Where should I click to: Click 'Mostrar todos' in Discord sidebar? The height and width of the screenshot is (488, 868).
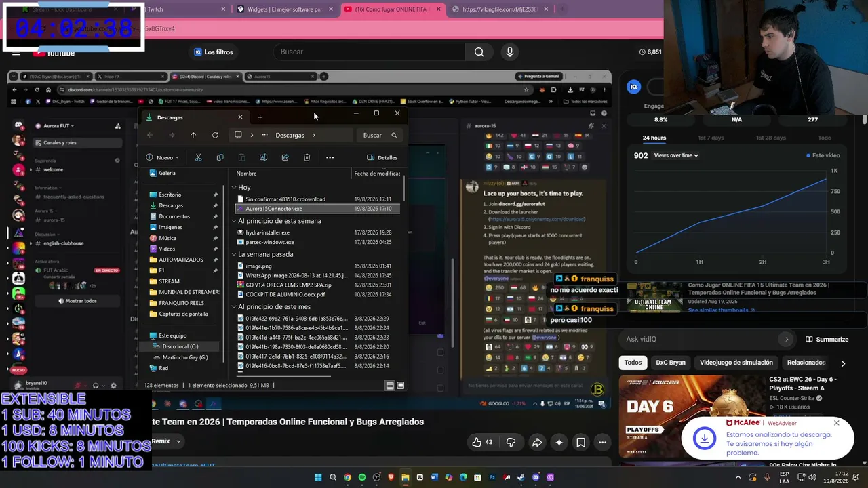coord(77,301)
